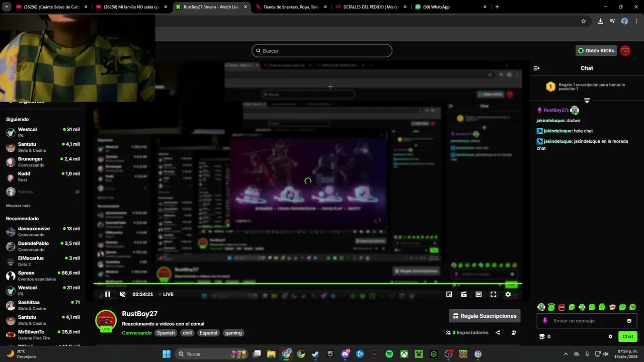Open MrStivenTc recommended channel
This screenshot has width=644, height=362.
click(43, 335)
